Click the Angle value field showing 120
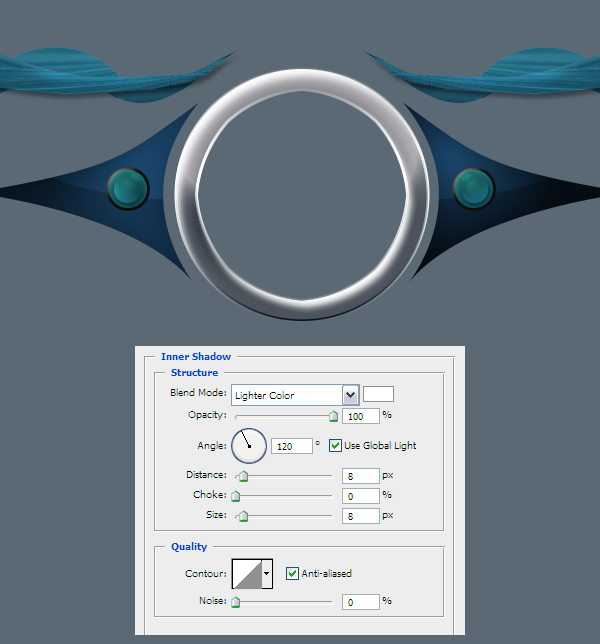This screenshot has width=600, height=644. coord(292,446)
